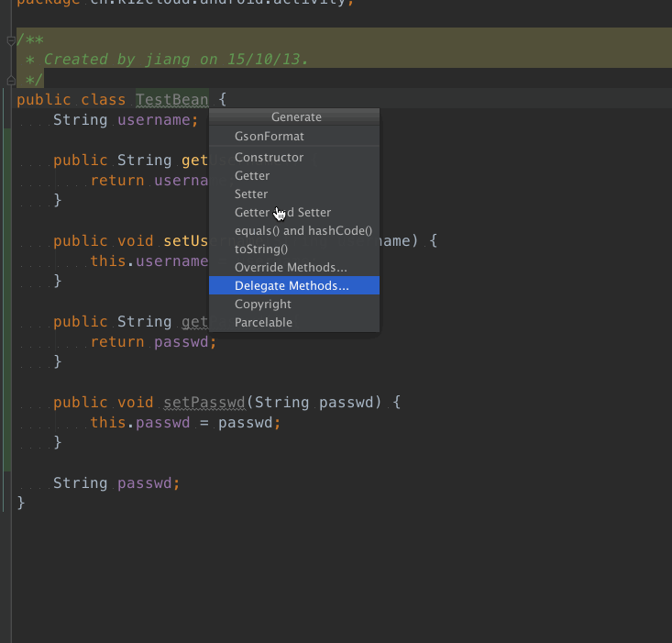The image size is (672, 643).
Task: Place cursor on setPasswd method name
Action: [204, 402]
